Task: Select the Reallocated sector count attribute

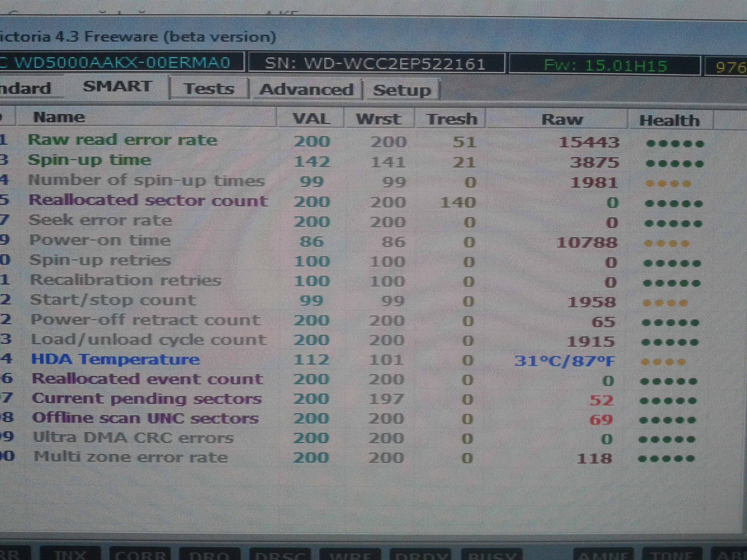Action: pyautogui.click(x=148, y=200)
